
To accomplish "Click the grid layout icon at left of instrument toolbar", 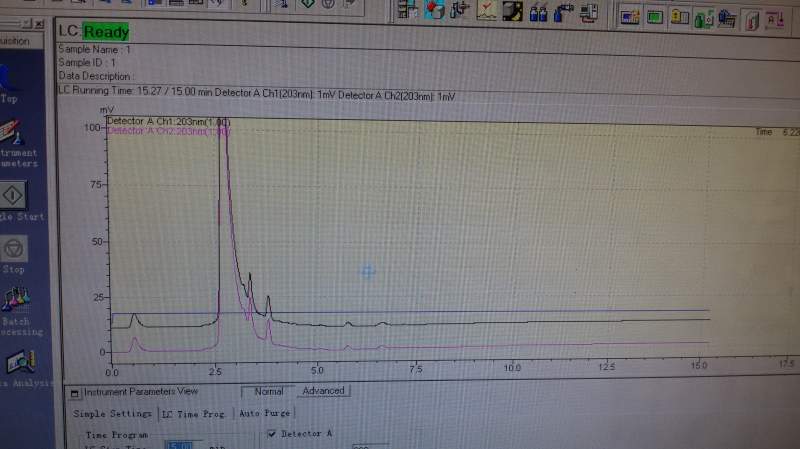I will (x=408, y=9).
